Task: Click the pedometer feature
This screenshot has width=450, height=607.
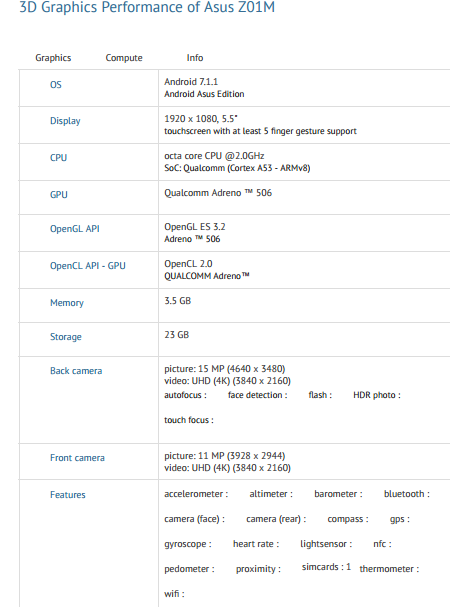Action: [189, 569]
